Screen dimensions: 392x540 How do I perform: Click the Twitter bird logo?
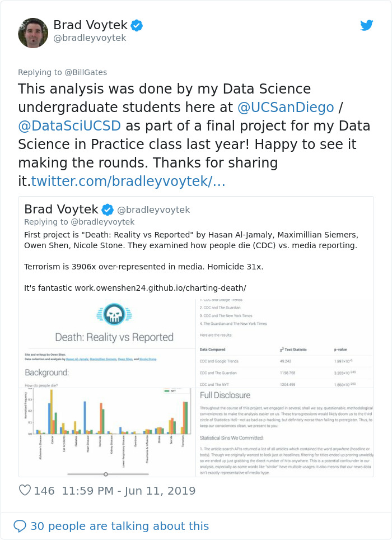[367, 26]
